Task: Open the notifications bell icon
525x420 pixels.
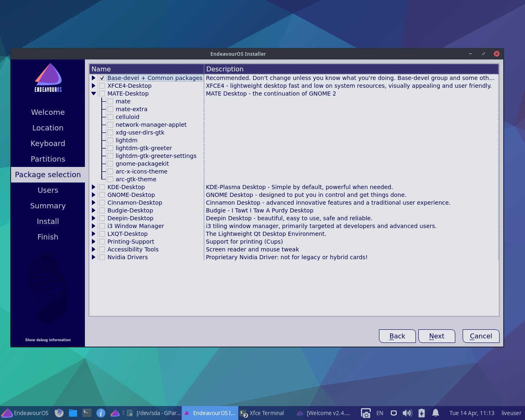Action: coord(436,413)
